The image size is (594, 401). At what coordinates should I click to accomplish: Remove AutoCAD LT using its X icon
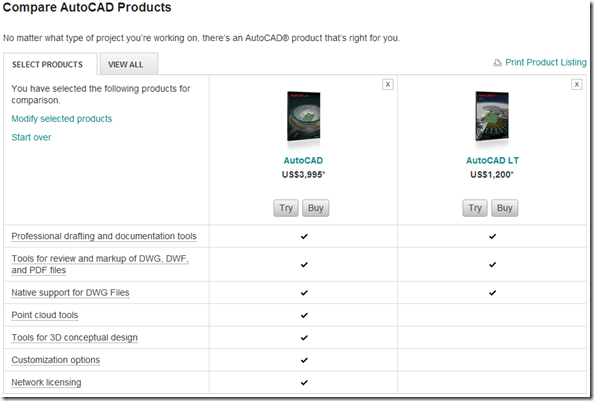[x=577, y=84]
